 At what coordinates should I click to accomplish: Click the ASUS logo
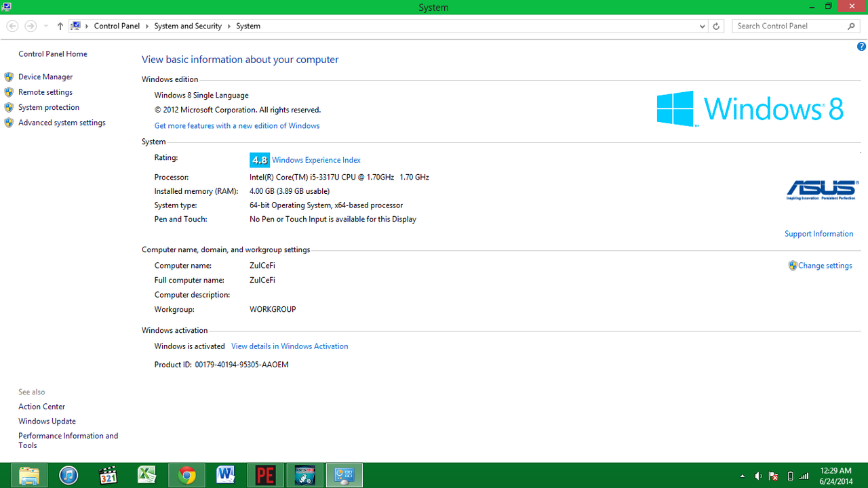click(822, 190)
